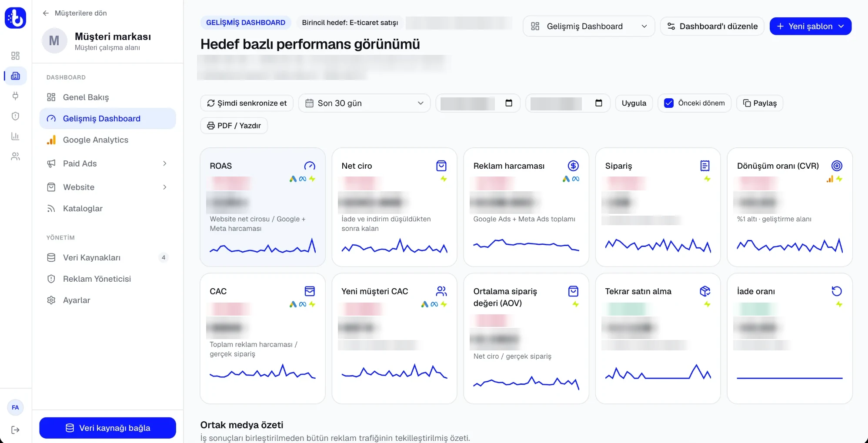Open Google Analytics in sidebar
This screenshot has width=868, height=443.
(x=108, y=140)
